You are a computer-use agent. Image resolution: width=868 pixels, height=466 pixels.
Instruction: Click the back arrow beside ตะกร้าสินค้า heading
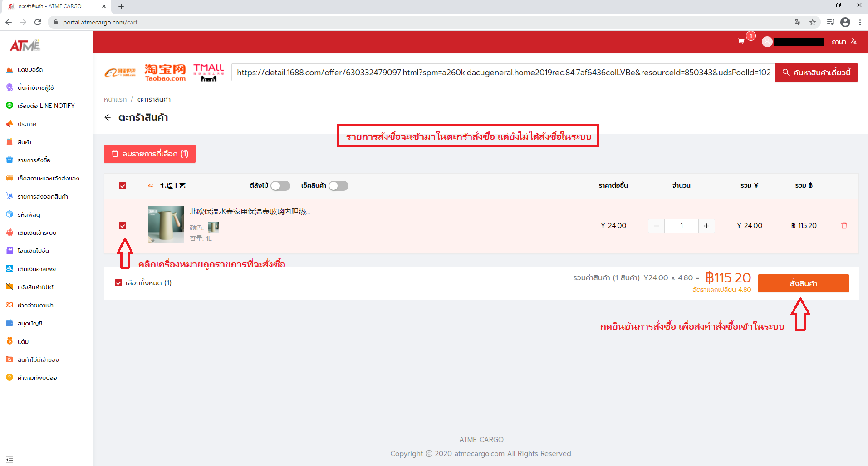(x=108, y=117)
